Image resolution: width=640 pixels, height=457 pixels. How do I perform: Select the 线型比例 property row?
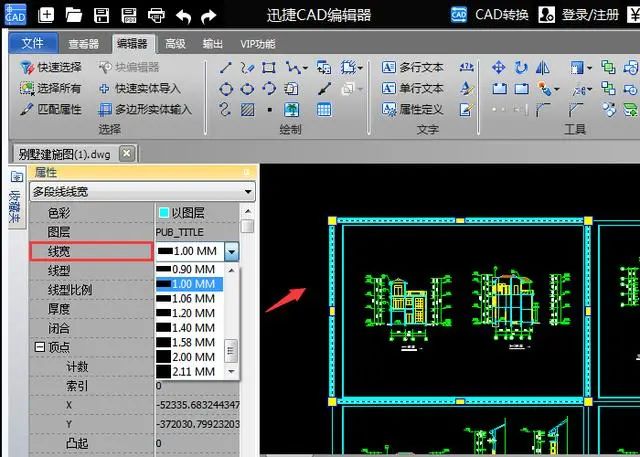point(91,290)
